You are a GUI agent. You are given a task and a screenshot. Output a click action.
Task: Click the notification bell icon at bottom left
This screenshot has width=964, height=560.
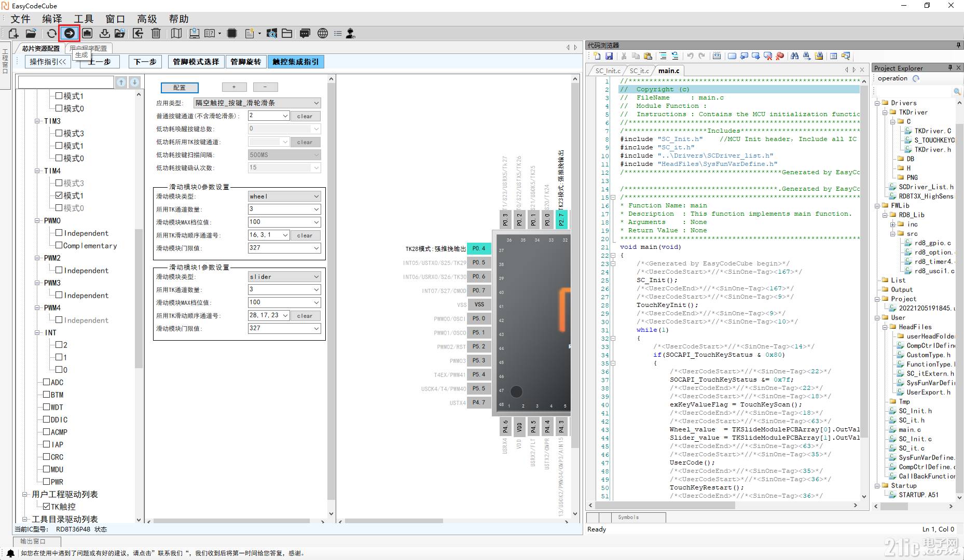click(x=10, y=553)
